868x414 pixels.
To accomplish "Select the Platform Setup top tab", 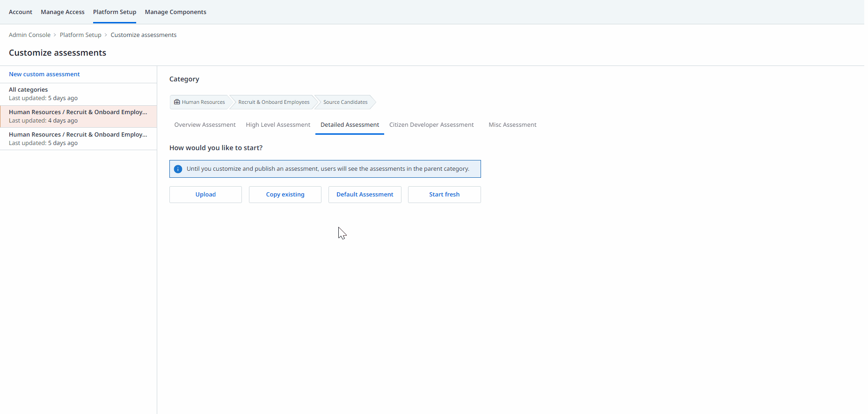I will click(115, 12).
